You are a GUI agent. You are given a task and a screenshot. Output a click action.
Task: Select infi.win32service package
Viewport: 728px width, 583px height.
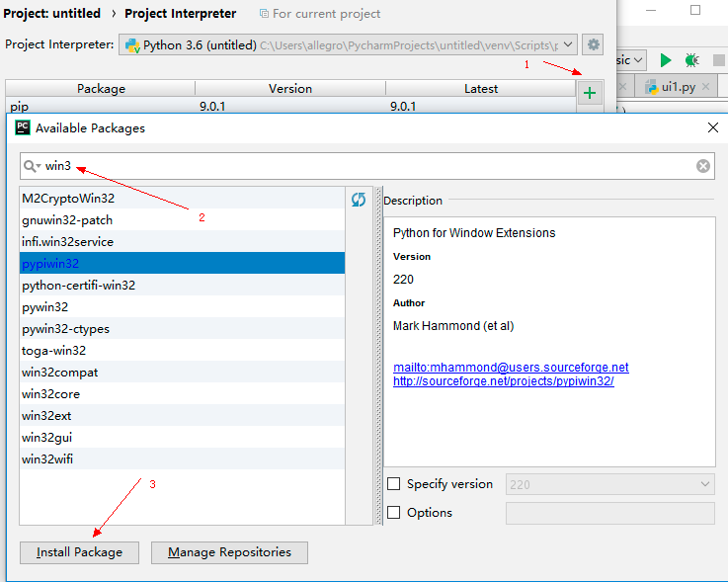[182, 242]
